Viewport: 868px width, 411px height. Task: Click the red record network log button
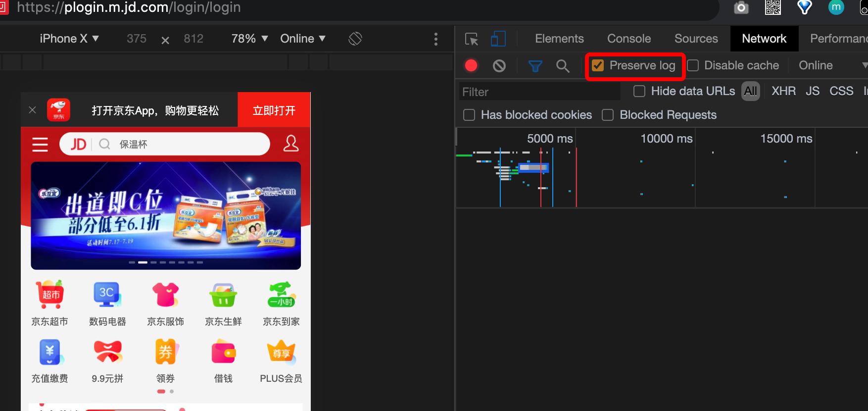pyautogui.click(x=471, y=65)
